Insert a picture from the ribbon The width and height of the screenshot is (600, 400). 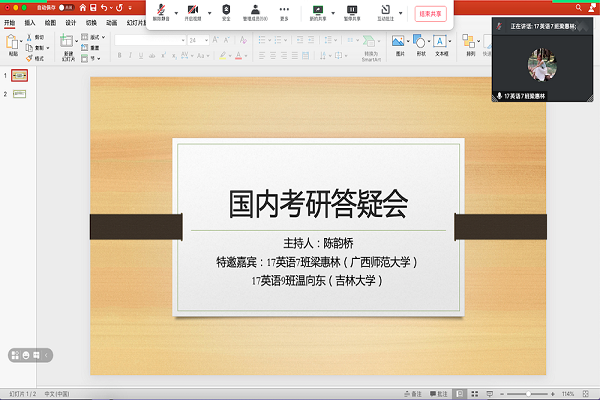[397, 42]
